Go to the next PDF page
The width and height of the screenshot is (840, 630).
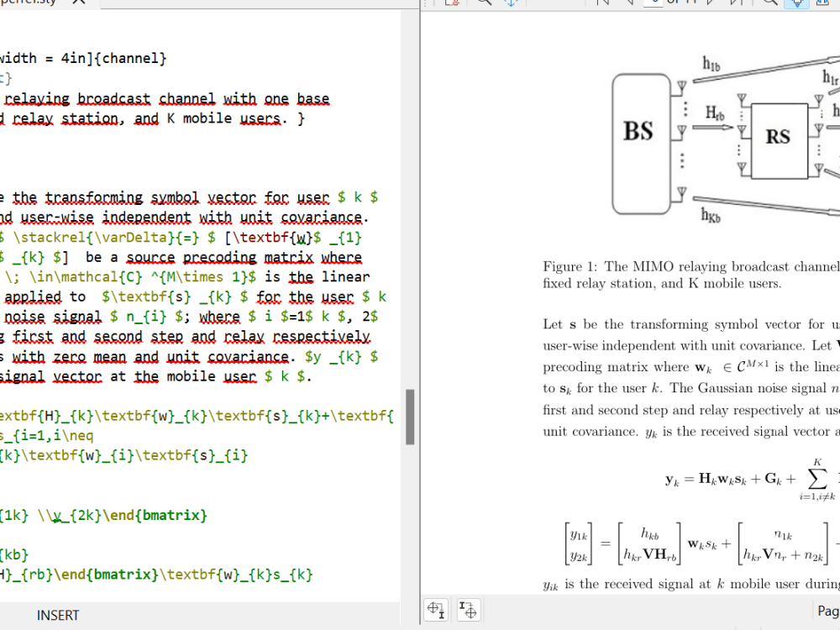pos(710,4)
